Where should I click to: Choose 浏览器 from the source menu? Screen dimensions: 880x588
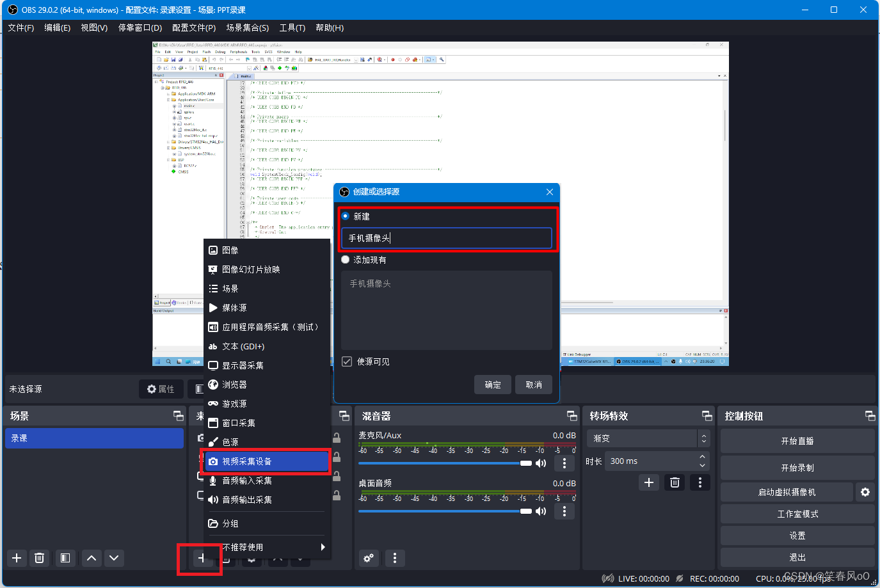point(268,385)
